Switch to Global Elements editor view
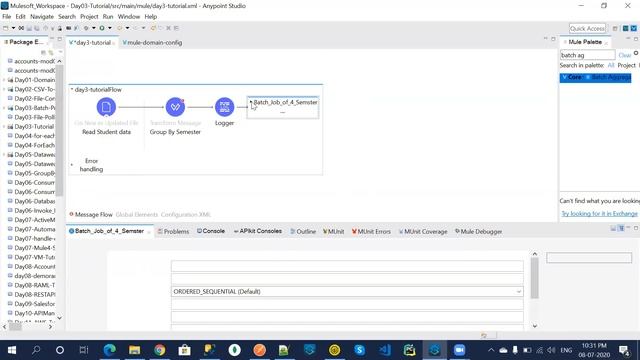Viewport: 640px width, 360px height. [136, 215]
